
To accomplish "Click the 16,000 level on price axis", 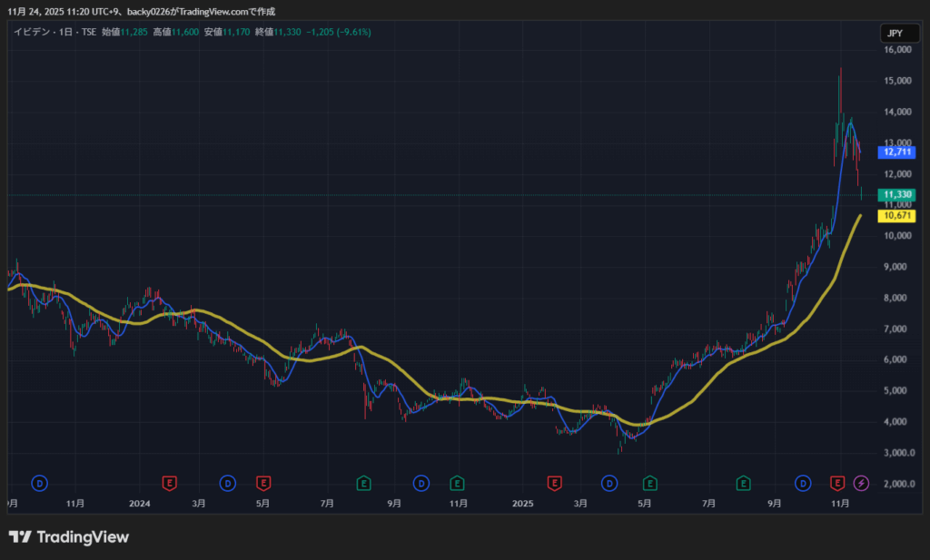I will [896, 50].
